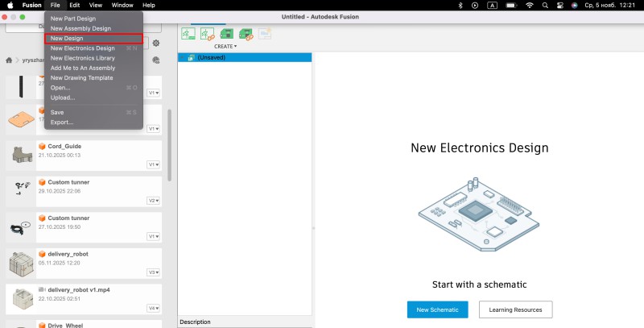
Task: Open the V3 version dropdown for delivery_robot
Action: coord(153,272)
